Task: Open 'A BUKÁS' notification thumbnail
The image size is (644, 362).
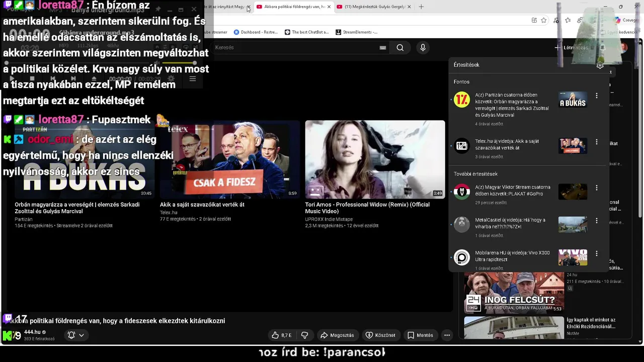Action: pyautogui.click(x=573, y=100)
